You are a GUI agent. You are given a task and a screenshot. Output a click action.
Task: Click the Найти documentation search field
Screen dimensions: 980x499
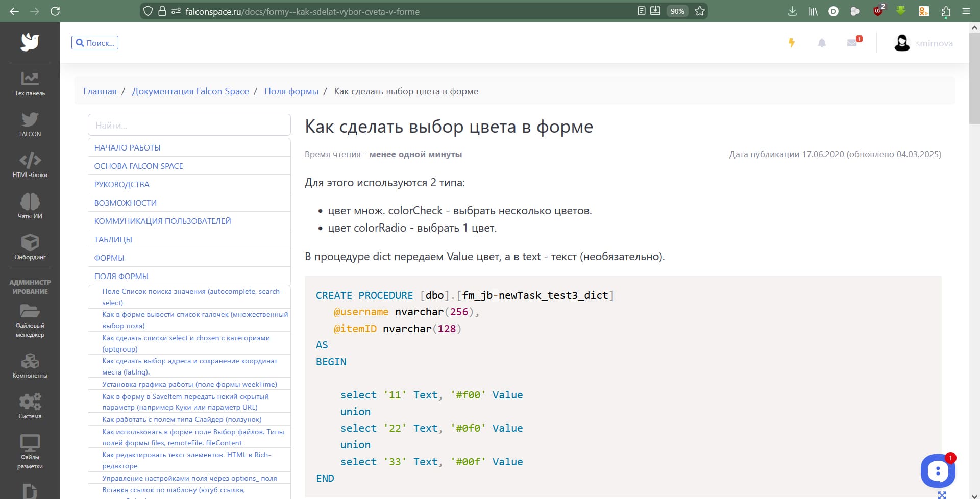[x=189, y=125]
